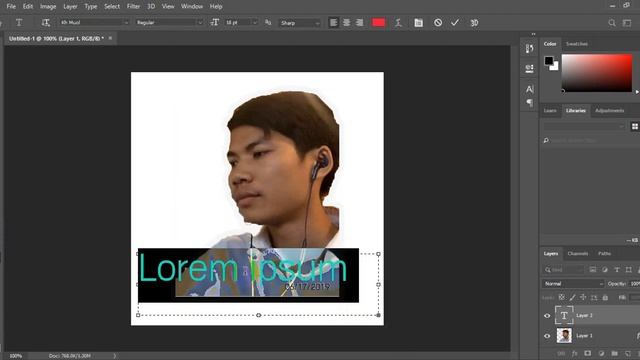The image size is (640, 360).
Task: Open the Character panel icon
Action: (529, 89)
